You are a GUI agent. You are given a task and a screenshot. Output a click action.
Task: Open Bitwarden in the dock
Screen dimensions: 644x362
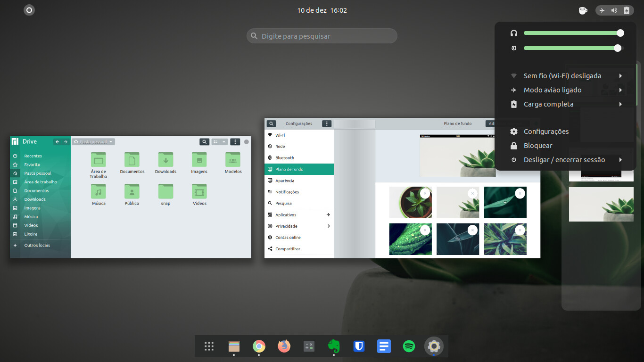359,346
